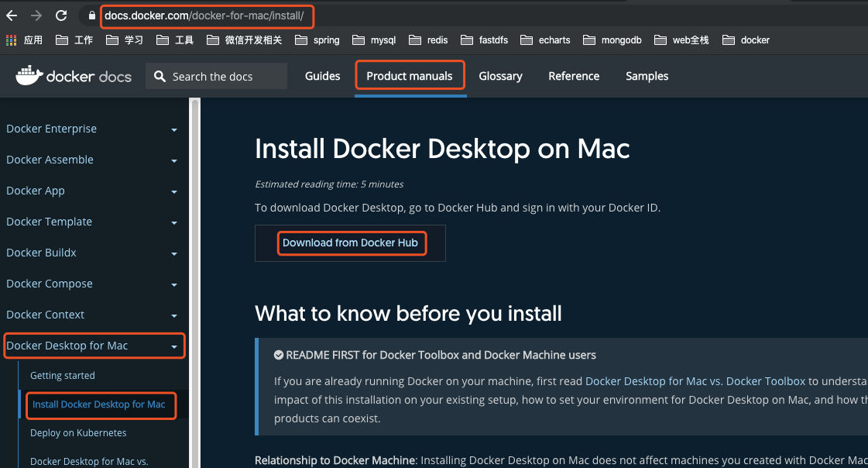Collapse Docker Desktop for Mac arrow
The image size is (868, 468).
coord(173,347)
